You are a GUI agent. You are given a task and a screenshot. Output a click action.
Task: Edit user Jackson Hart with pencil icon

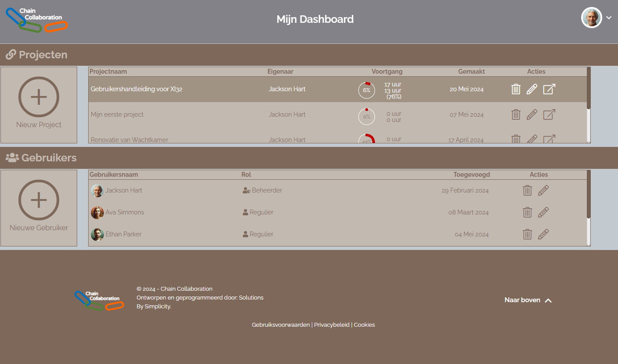click(543, 190)
